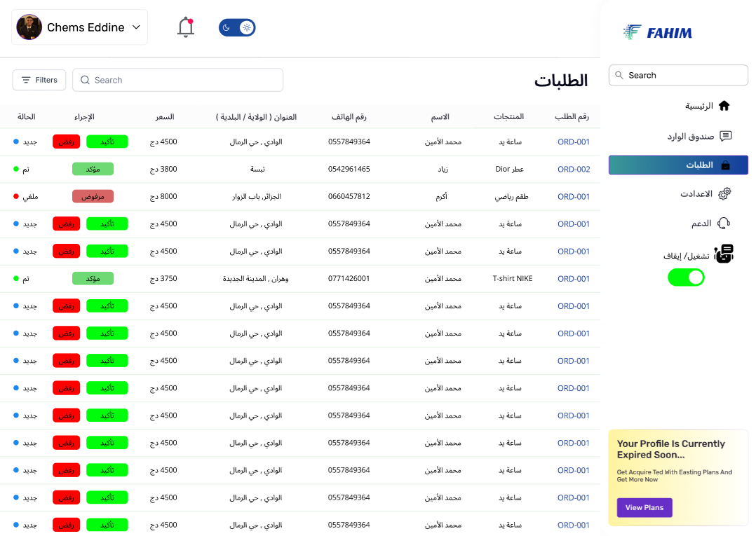756x536 pixels.
Task: Disable the green تشغيل/ إيقاف switch
Action: [x=686, y=277]
